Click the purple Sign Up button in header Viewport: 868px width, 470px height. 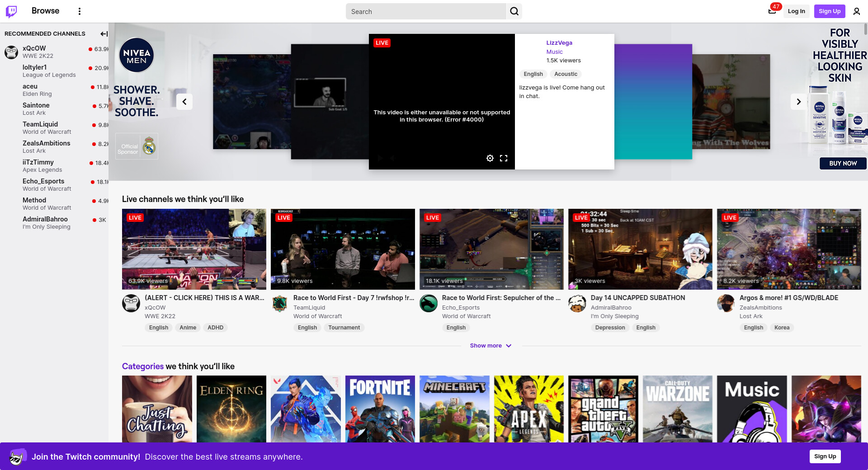[829, 11]
